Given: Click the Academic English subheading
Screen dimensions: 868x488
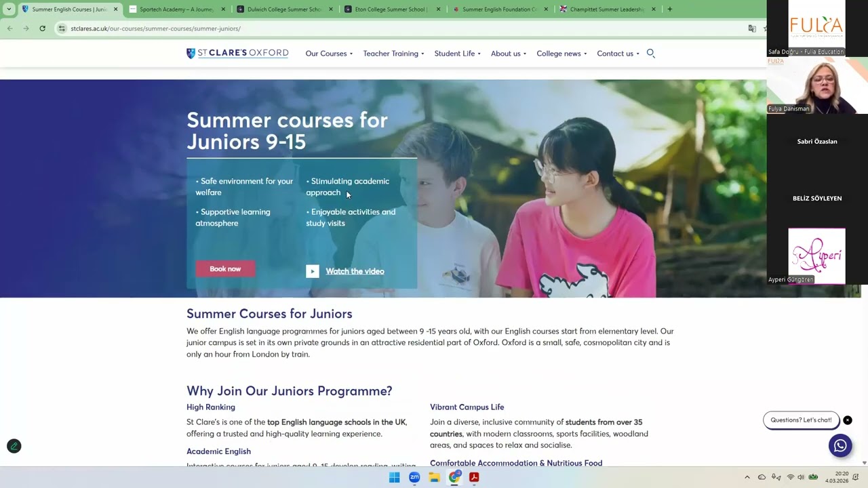Looking at the screenshot, I should pyautogui.click(x=218, y=451).
